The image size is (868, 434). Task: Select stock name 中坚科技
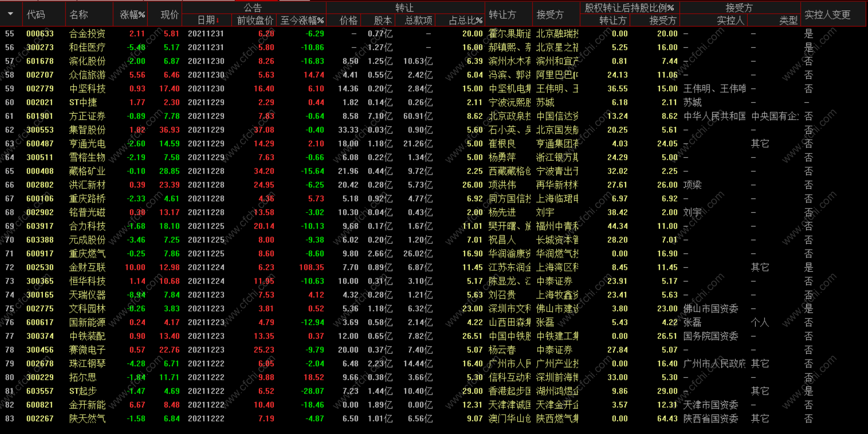87,88
